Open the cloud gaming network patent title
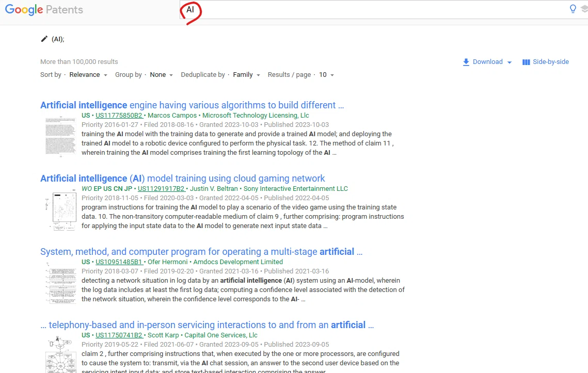 click(x=183, y=178)
